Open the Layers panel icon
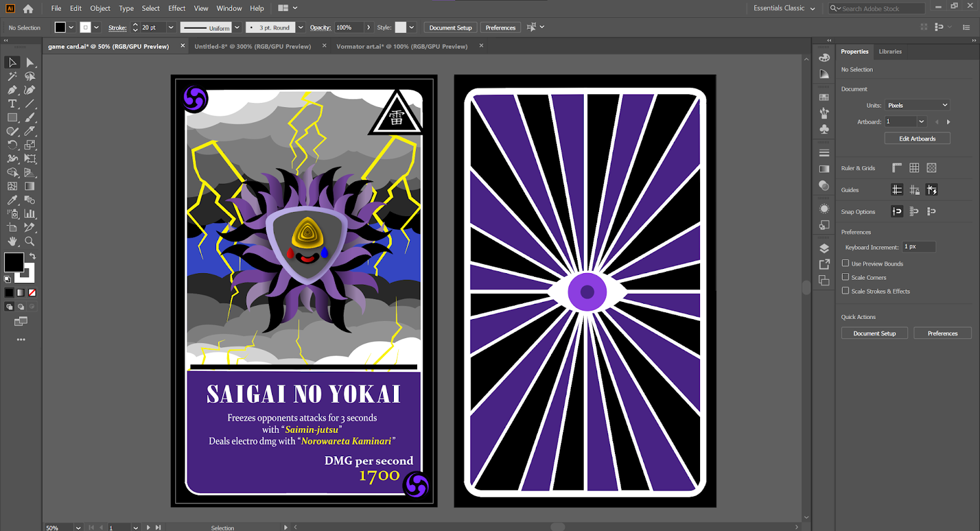Image resolution: width=980 pixels, height=531 pixels. click(x=824, y=248)
